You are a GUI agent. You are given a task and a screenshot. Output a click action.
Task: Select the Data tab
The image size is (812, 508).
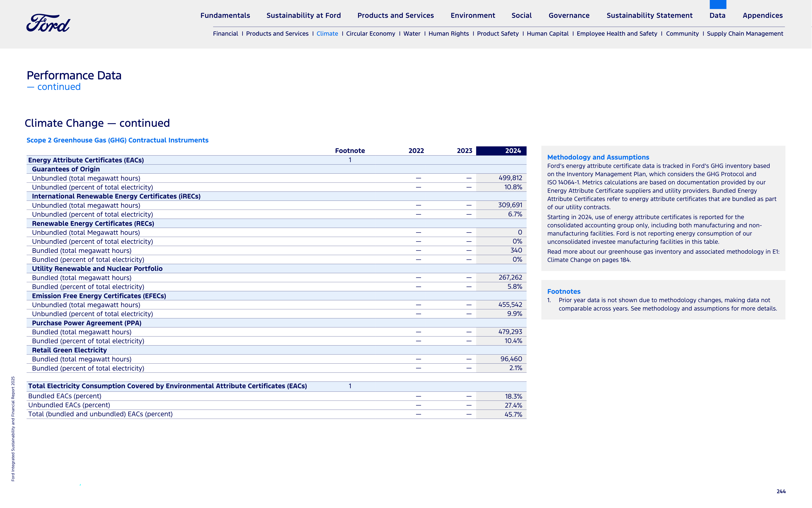coord(717,15)
